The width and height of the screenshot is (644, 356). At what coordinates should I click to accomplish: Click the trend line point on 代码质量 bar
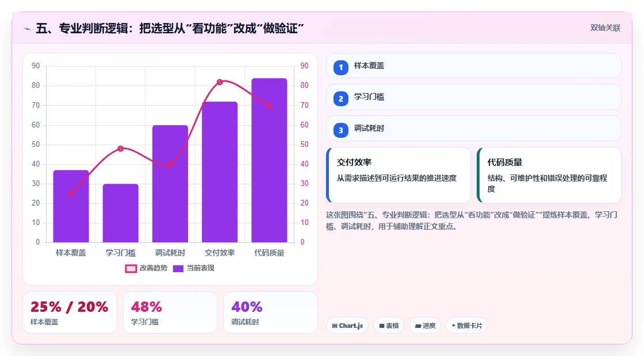point(270,106)
